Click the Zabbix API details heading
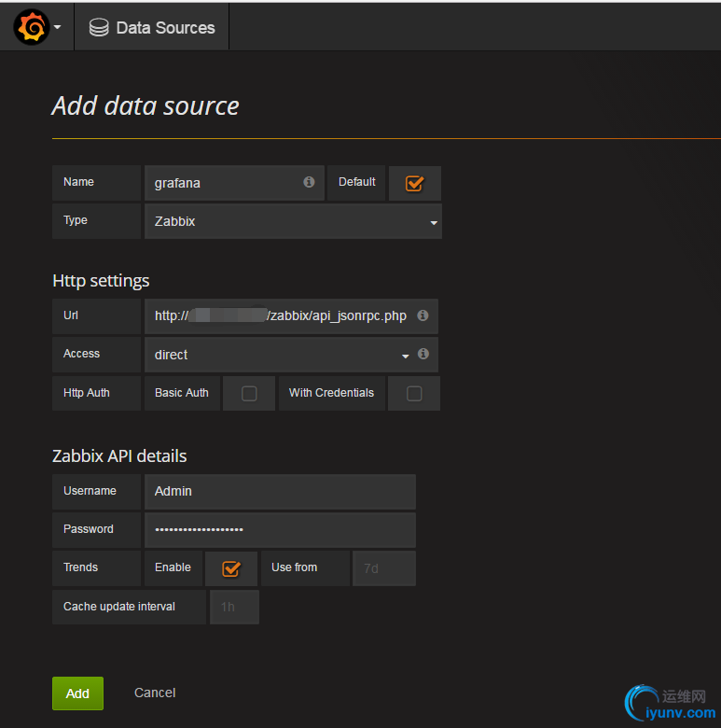The image size is (721, 728). click(x=119, y=455)
